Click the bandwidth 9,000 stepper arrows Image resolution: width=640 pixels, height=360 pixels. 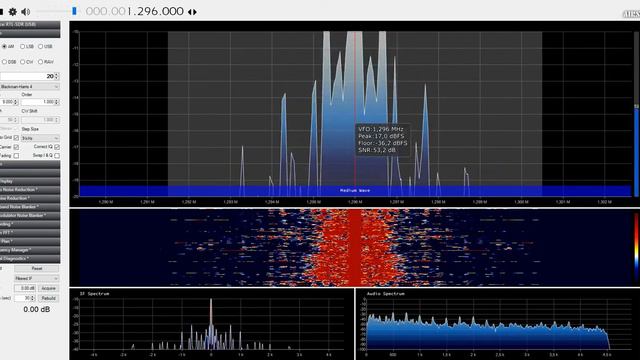pyautogui.click(x=16, y=102)
